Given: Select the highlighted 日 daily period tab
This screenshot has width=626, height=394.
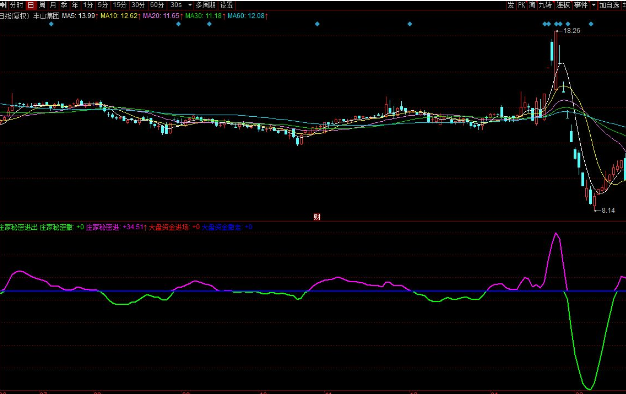Looking at the screenshot, I should point(31,5).
